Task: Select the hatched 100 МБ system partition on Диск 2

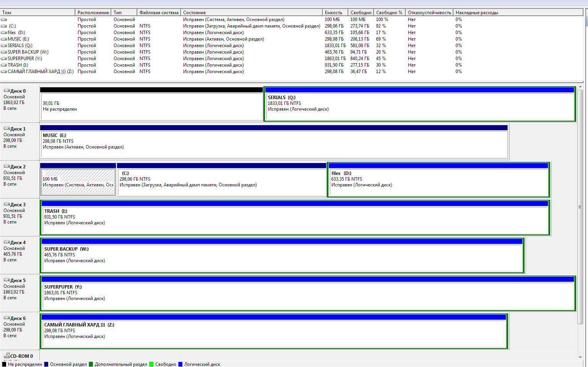Action: (x=78, y=179)
